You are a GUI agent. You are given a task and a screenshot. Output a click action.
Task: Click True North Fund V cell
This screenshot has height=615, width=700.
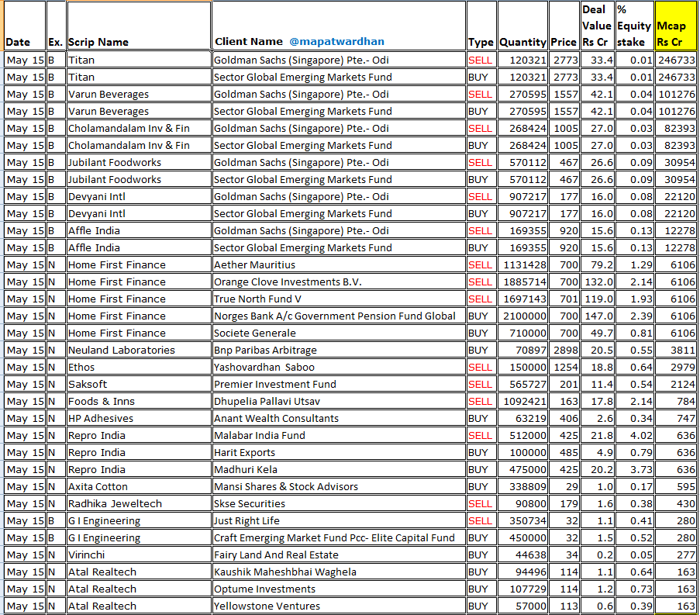coord(339,299)
